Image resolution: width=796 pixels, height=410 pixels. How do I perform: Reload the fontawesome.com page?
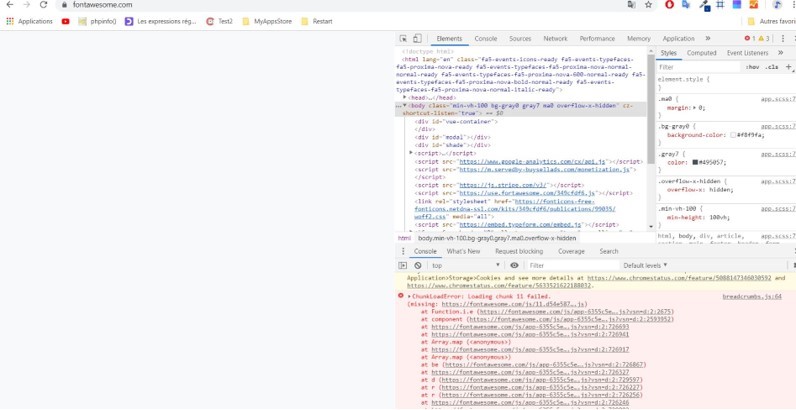tap(44, 5)
